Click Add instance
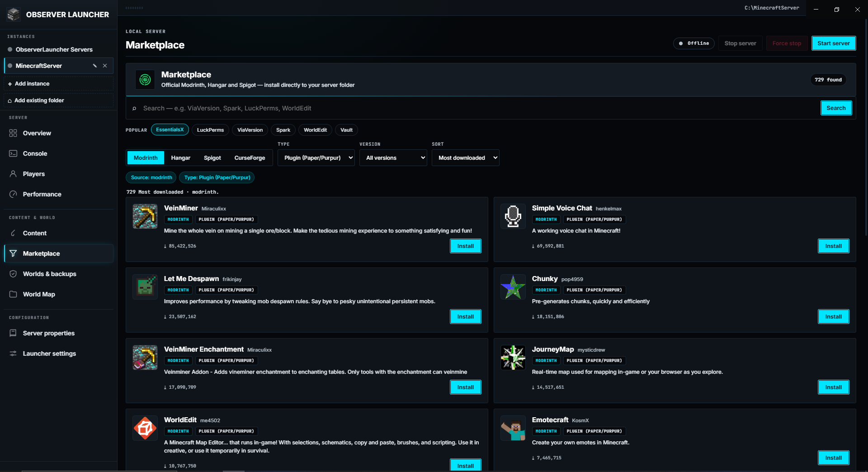 (59, 84)
